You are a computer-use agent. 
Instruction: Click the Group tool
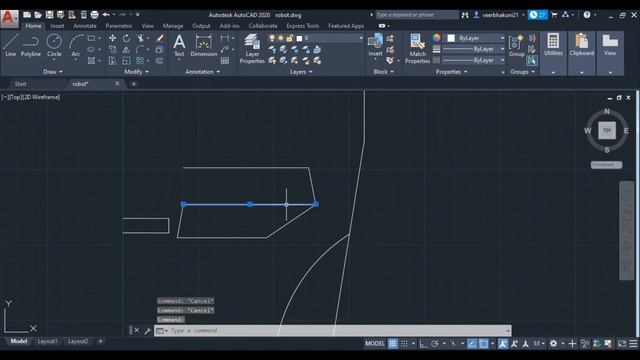coord(516,45)
